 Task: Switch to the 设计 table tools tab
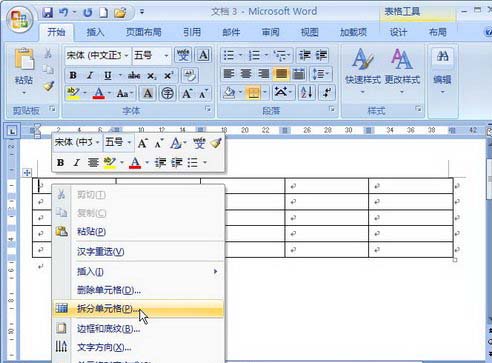[x=398, y=32]
